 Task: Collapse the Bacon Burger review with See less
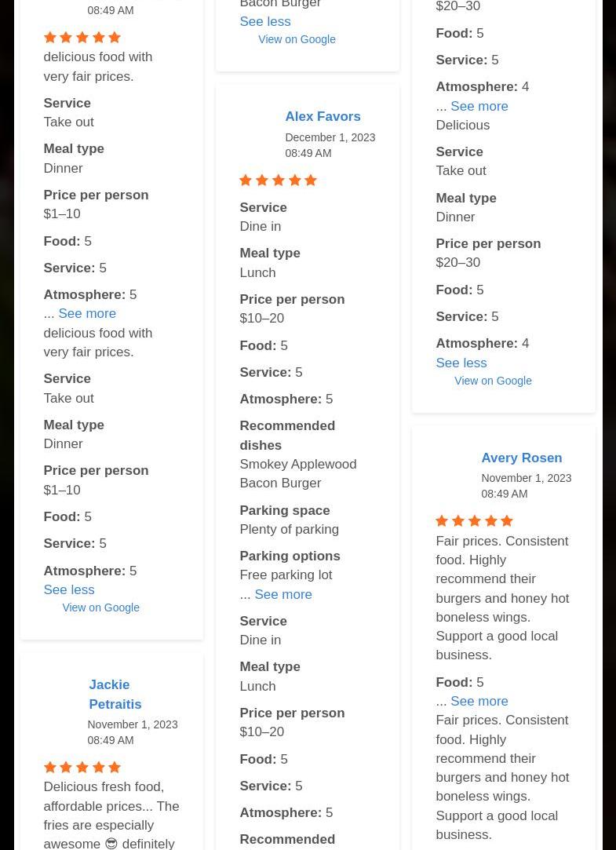265,22
